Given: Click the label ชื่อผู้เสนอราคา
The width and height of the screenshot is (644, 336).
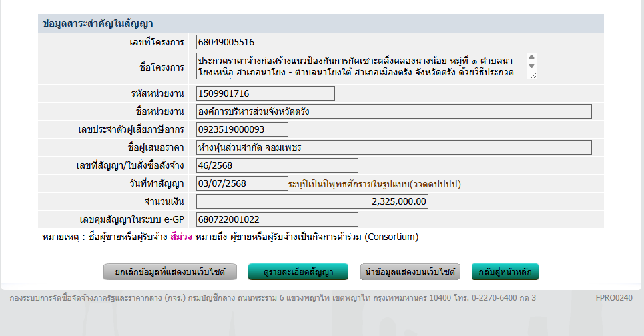Looking at the screenshot, I should (x=155, y=148).
